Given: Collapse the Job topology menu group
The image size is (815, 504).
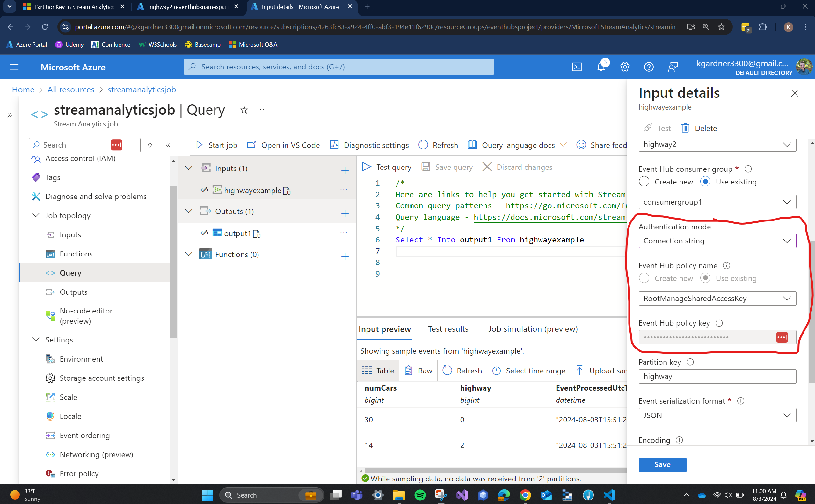Looking at the screenshot, I should pos(36,215).
